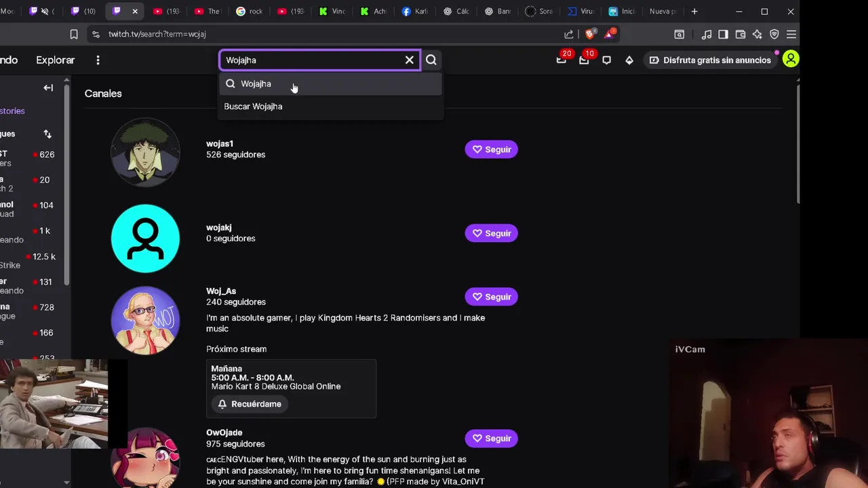
Task: Open picture-in-picture icon in toolbar
Action: pos(679,34)
